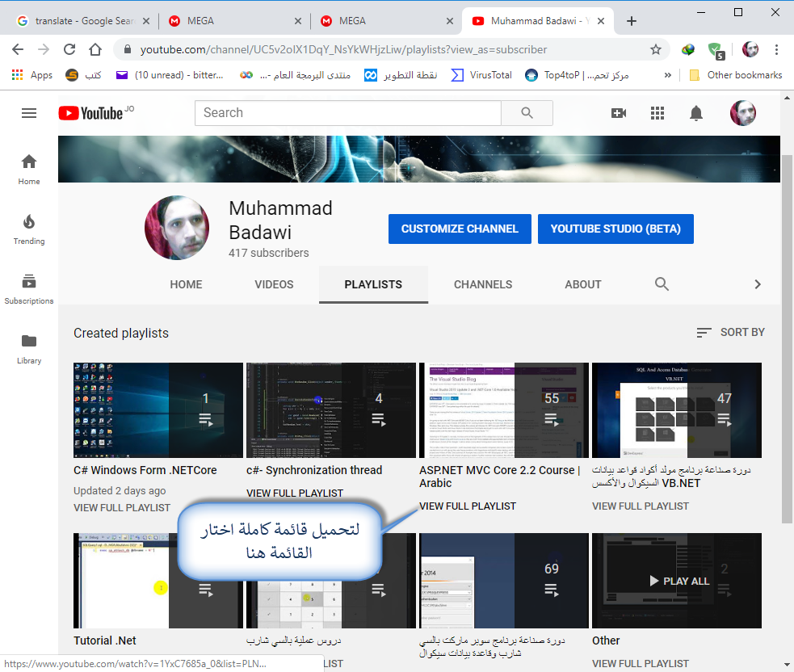Open the Other bookmarks folder
This screenshot has width=794, height=672.
click(736, 75)
